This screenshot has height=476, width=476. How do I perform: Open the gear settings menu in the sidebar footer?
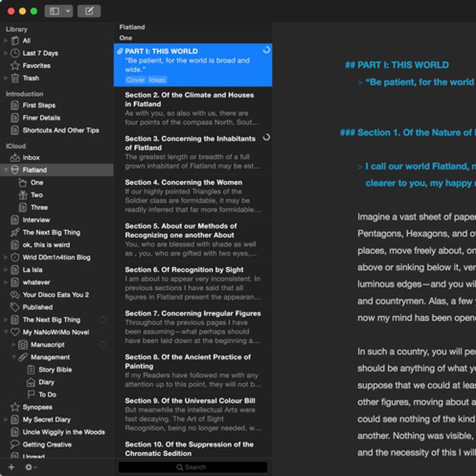(x=30, y=467)
